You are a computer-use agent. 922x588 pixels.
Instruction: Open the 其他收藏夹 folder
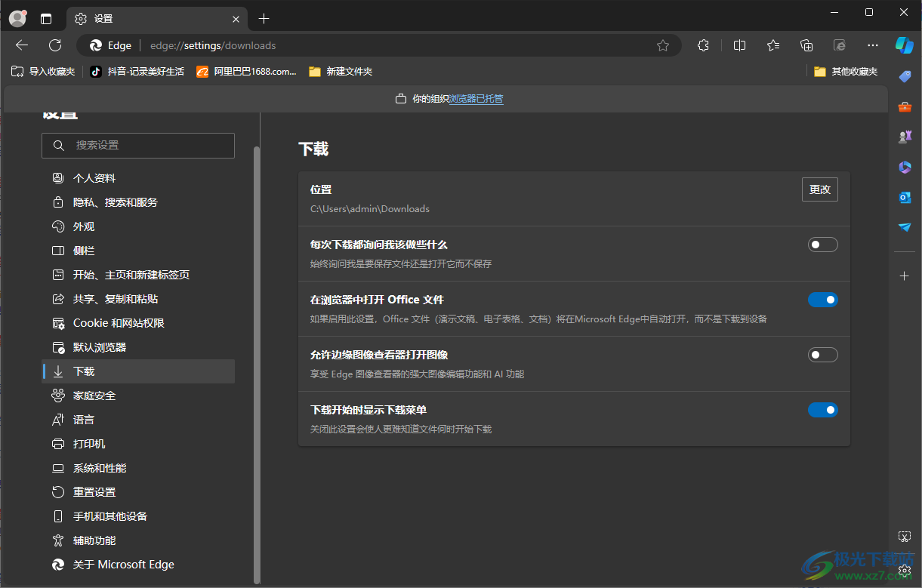846,72
